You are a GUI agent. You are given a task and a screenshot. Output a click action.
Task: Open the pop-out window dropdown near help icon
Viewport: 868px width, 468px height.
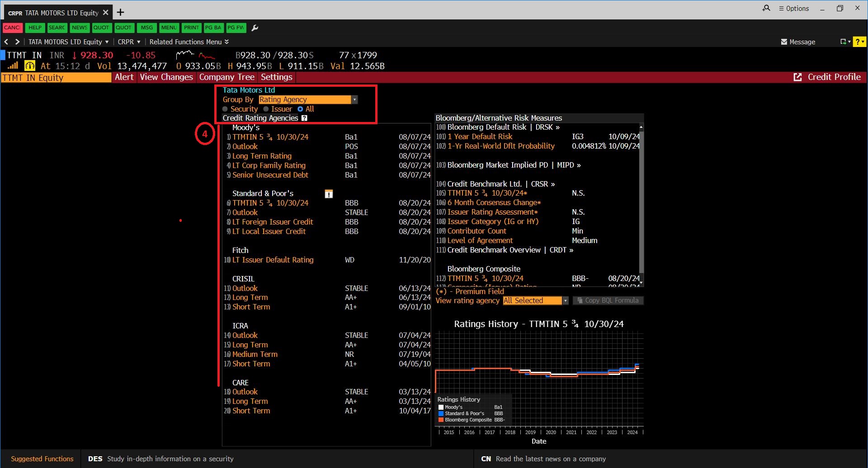(845, 42)
